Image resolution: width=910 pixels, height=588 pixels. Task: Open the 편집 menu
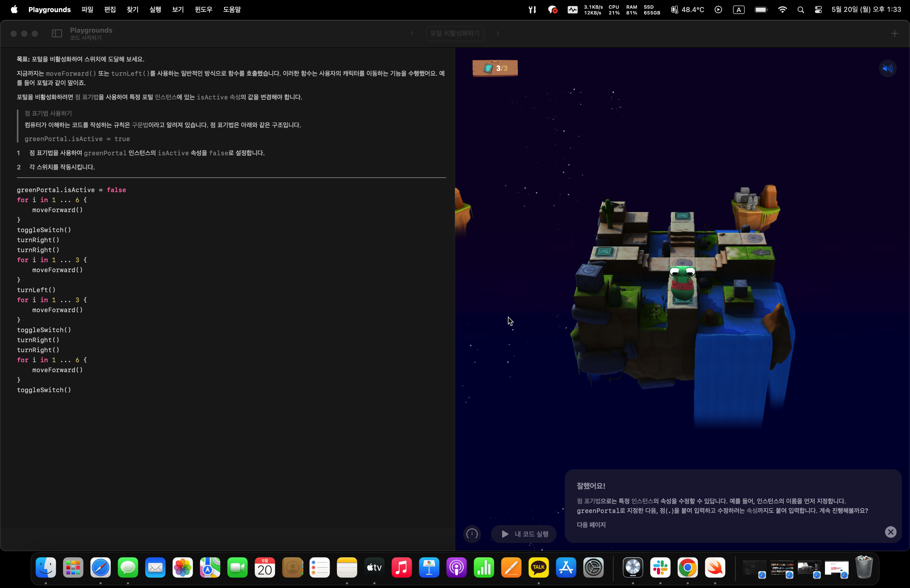click(110, 9)
